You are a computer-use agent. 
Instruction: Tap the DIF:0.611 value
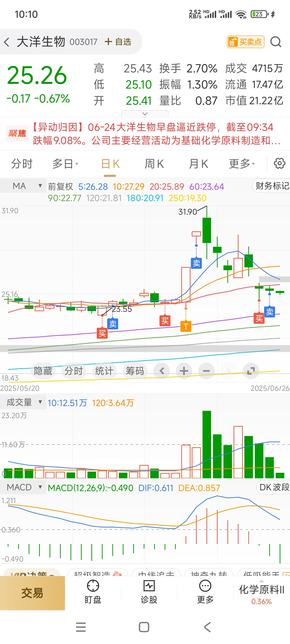pyautogui.click(x=156, y=488)
